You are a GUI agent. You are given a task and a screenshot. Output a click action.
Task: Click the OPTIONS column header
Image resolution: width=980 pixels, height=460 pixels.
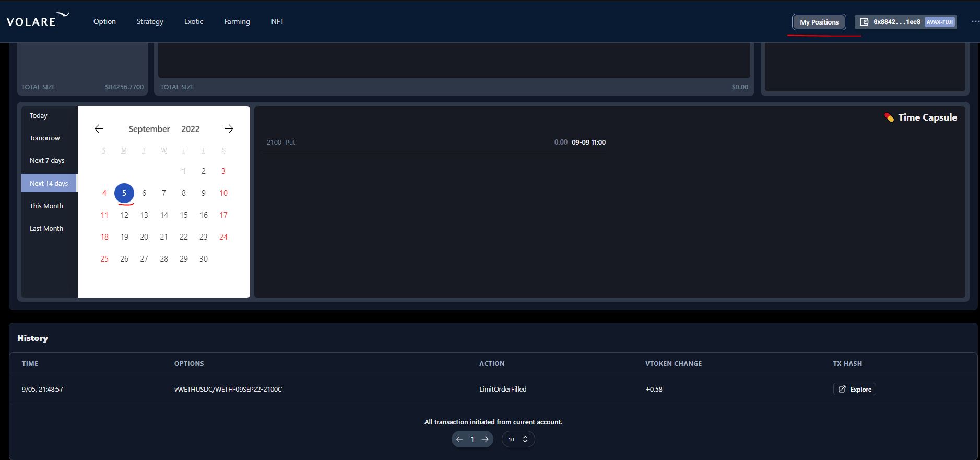coord(189,363)
